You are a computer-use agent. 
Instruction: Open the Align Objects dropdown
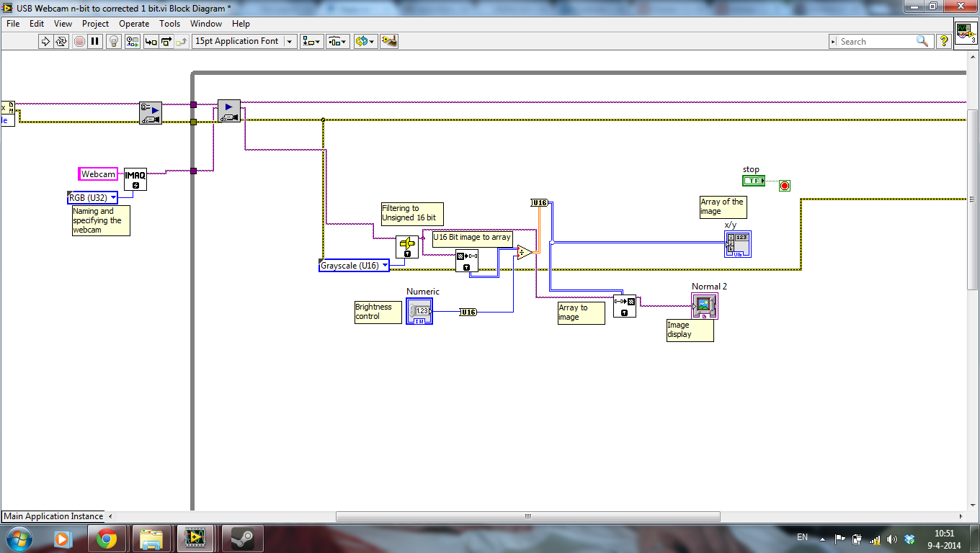[x=312, y=42]
